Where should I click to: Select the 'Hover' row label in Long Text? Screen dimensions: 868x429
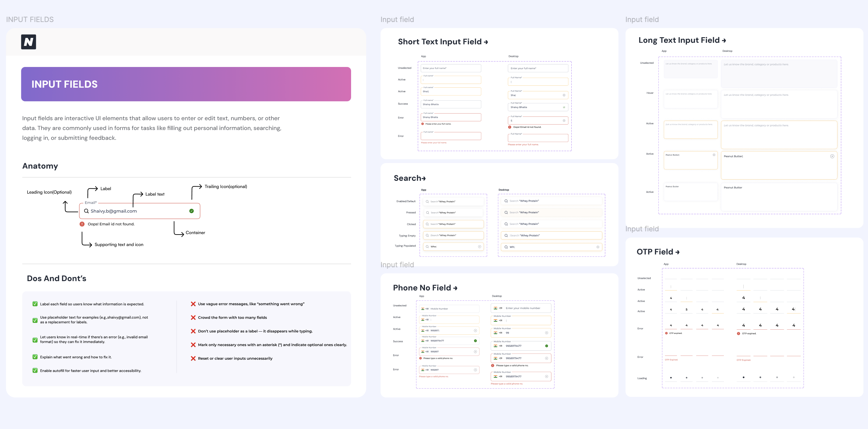click(x=650, y=93)
